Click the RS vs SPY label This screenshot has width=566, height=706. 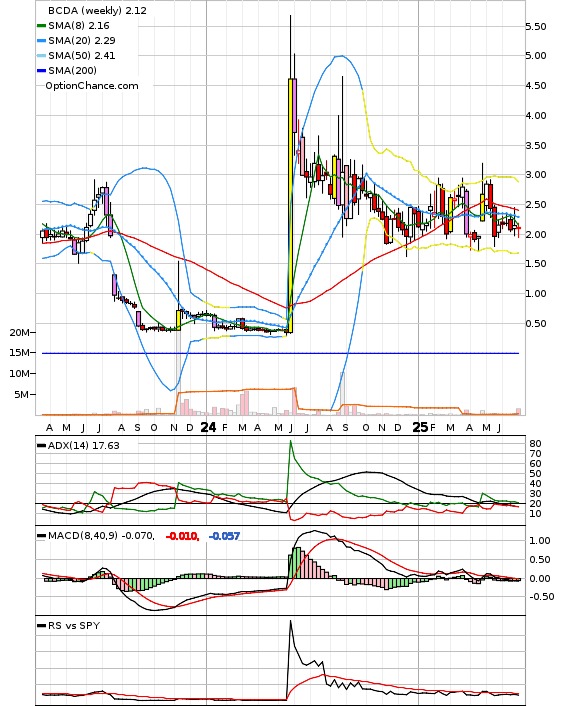(x=74, y=625)
